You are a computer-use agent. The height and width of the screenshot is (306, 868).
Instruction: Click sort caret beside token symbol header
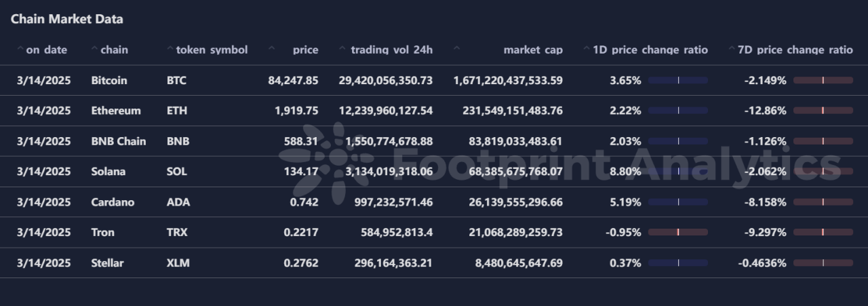(170, 50)
